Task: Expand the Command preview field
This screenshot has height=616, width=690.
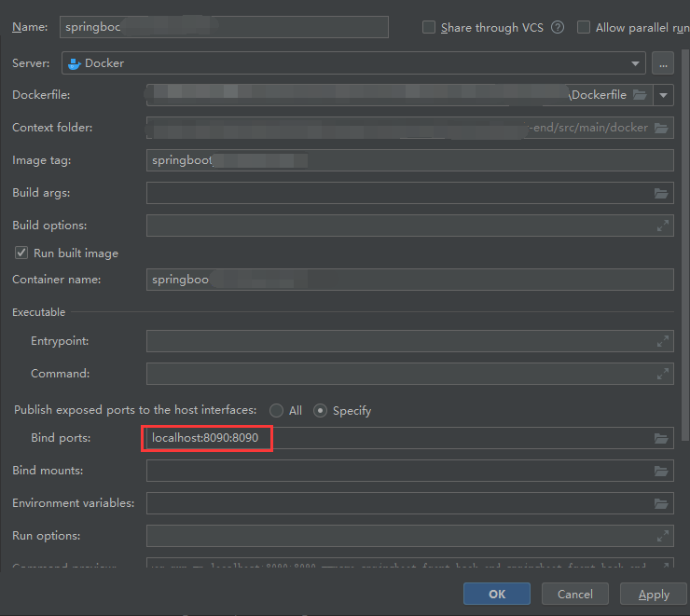Action: (665, 565)
